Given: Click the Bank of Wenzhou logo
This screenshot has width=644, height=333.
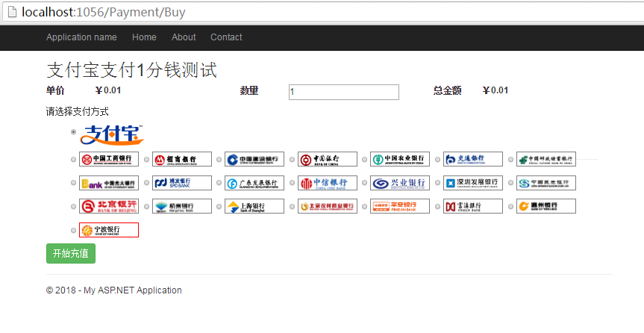Looking at the screenshot, I should coord(545,206).
